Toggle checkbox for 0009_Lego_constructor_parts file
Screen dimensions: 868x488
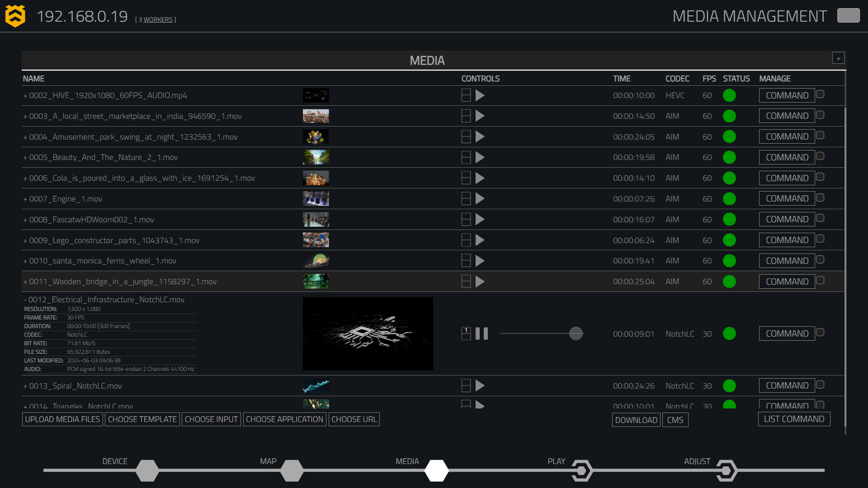click(821, 239)
